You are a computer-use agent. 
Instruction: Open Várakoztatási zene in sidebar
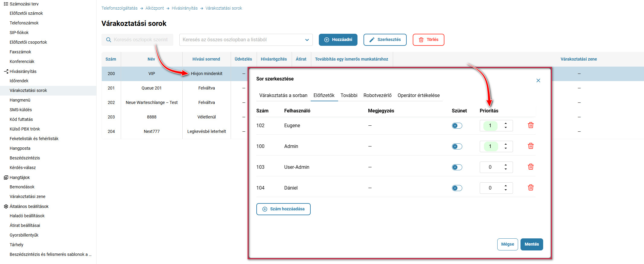coord(27,196)
